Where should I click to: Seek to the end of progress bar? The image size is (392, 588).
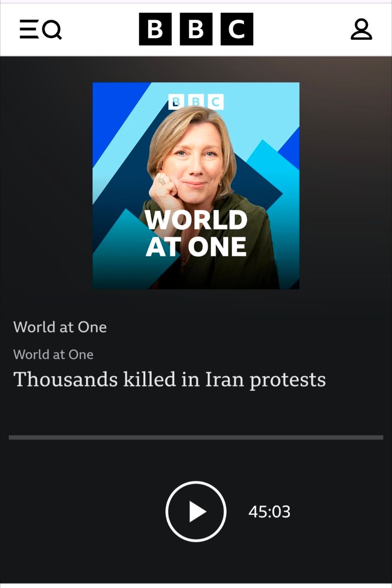pyautogui.click(x=382, y=437)
